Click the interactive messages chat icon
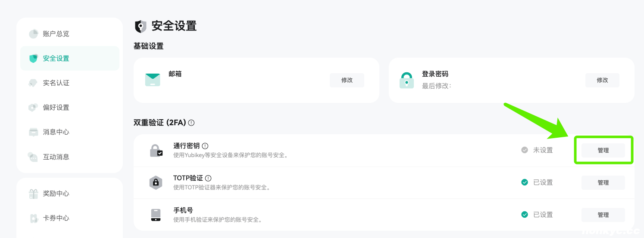The image size is (644, 238). tap(33, 157)
